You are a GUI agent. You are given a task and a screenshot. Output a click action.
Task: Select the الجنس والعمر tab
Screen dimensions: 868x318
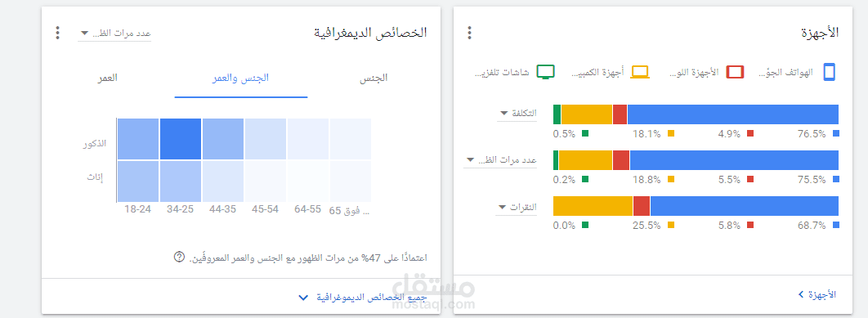click(x=241, y=78)
